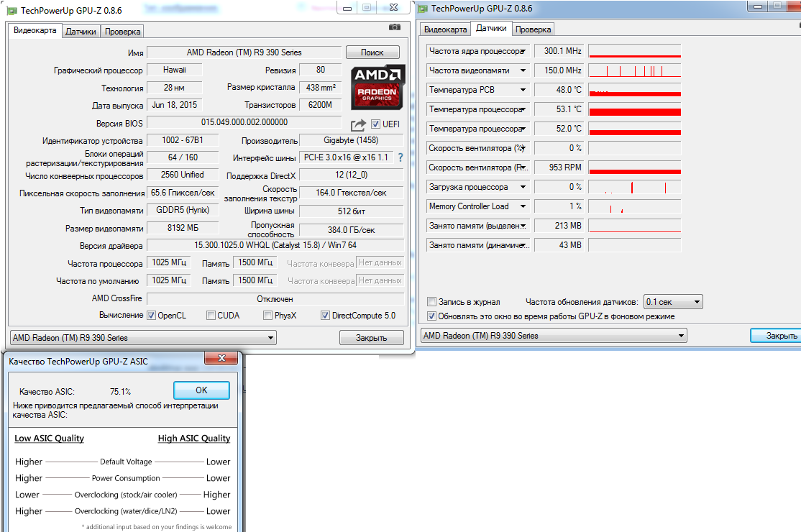Viewport: 801px width, 532px height.
Task: Open the 'Скорость вентилятора (%)' sensor dropdown
Action: coord(523,148)
